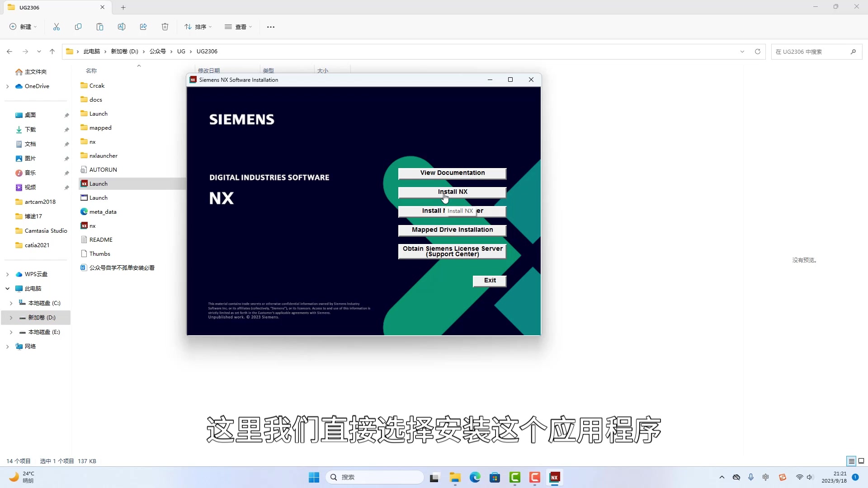Screen dimensions: 868x488
Task: Expand the address bar history dropdown
Action: [x=742, y=52]
